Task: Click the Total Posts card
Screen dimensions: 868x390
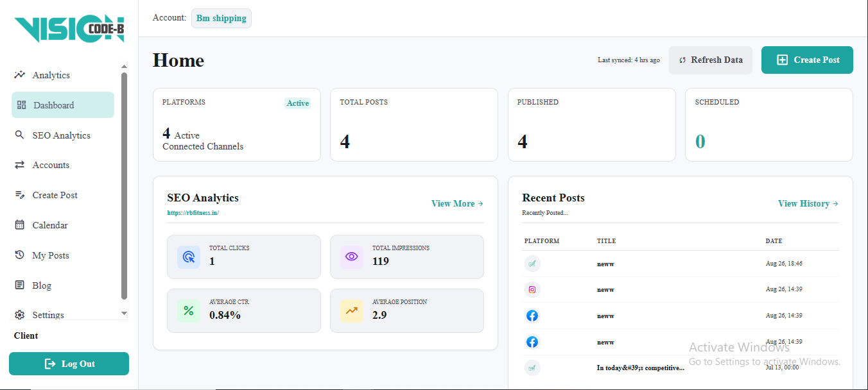Action: click(x=414, y=124)
